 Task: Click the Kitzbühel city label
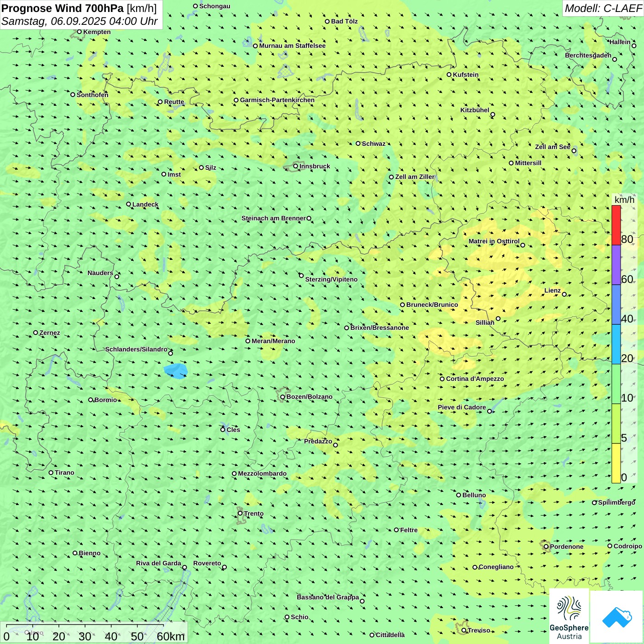[475, 110]
